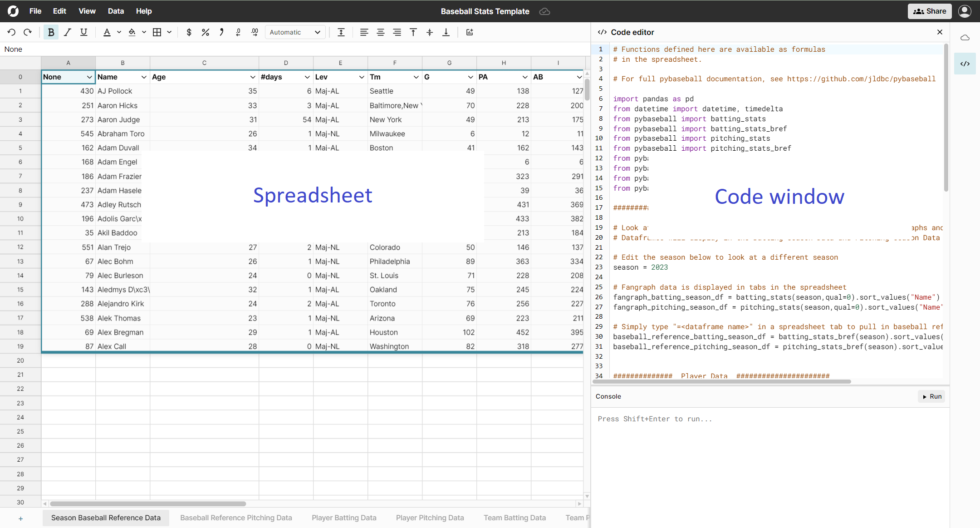Expand the Name column filter dropdown

pyautogui.click(x=144, y=77)
